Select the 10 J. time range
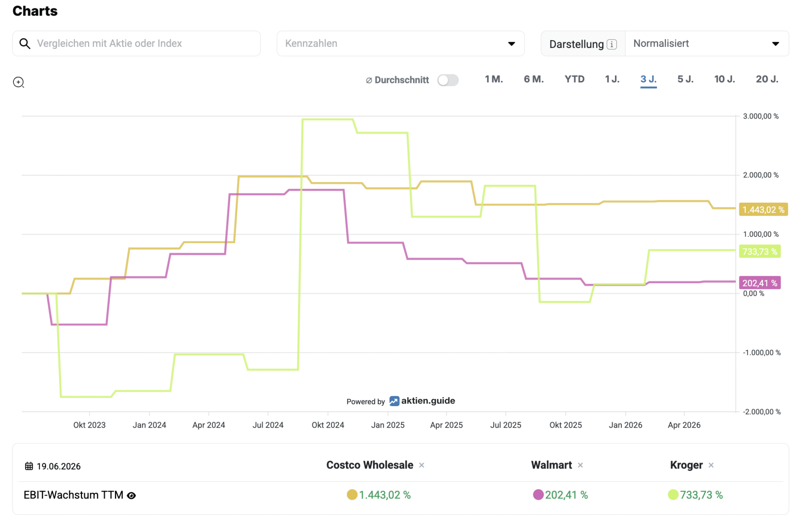812x520 pixels. (724, 79)
